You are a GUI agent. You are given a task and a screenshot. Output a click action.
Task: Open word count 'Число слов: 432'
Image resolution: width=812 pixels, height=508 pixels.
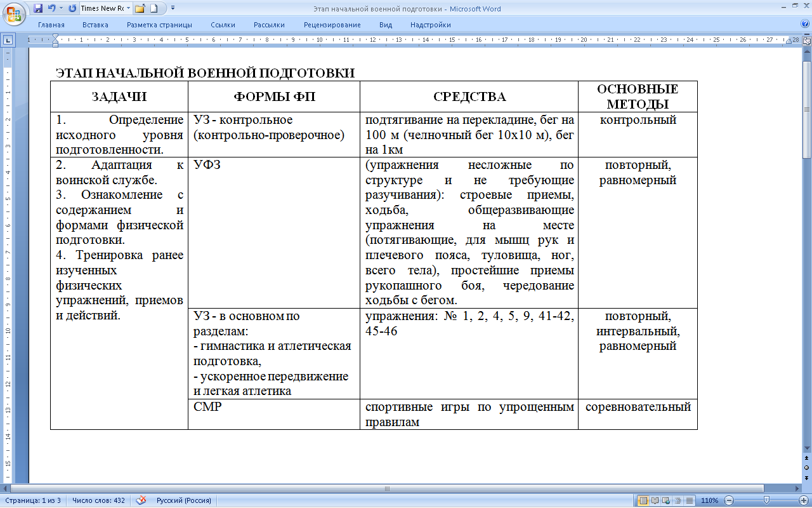pyautogui.click(x=98, y=500)
